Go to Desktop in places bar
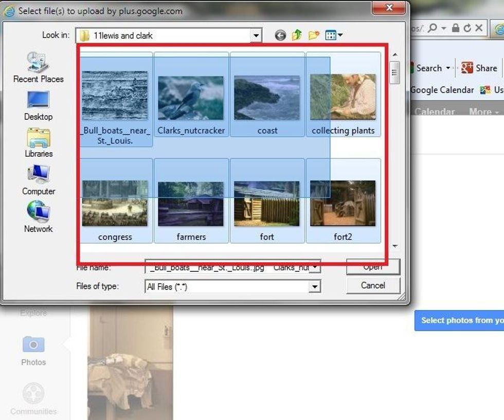 coord(38,105)
